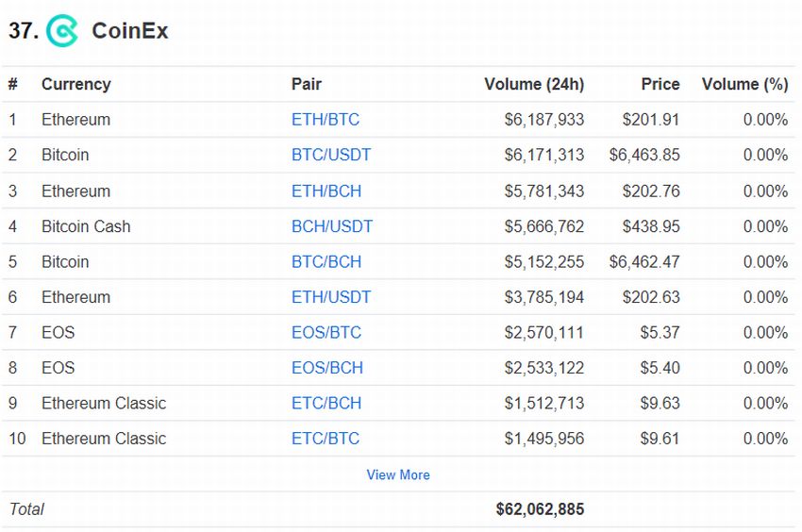Open the EOS/BCH pair link

pyautogui.click(x=327, y=367)
